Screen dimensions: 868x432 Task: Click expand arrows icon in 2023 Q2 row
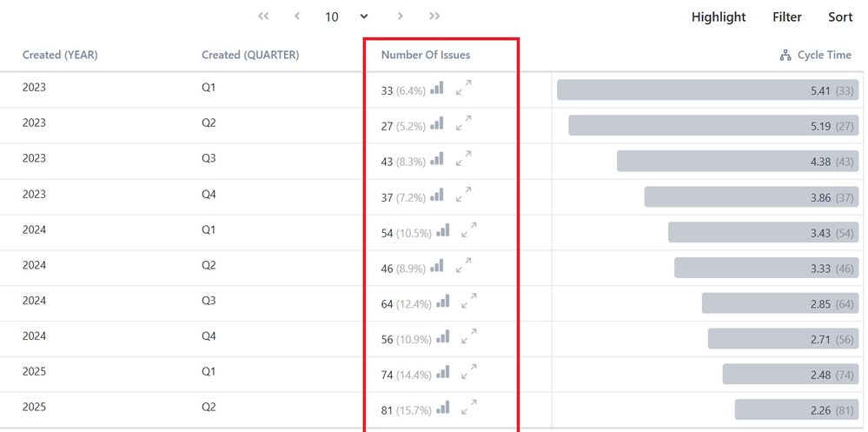point(463,123)
